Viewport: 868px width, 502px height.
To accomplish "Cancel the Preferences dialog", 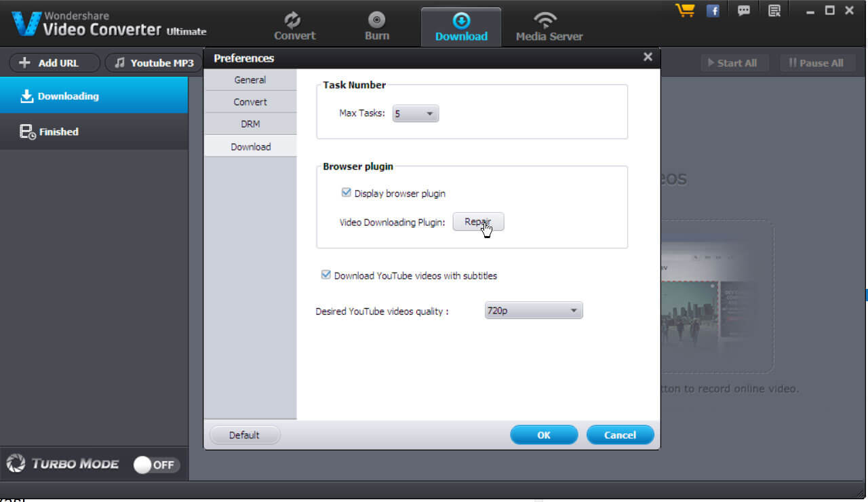I will [x=620, y=436].
